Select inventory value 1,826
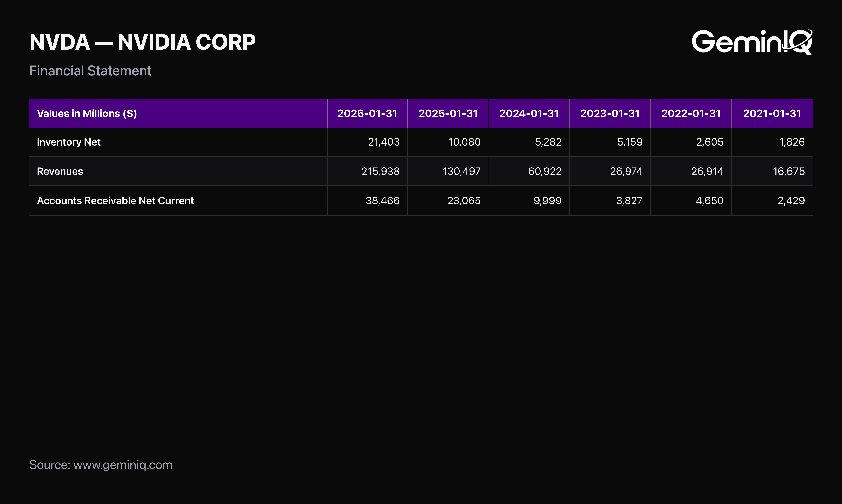This screenshot has width=842, height=504. coord(792,142)
